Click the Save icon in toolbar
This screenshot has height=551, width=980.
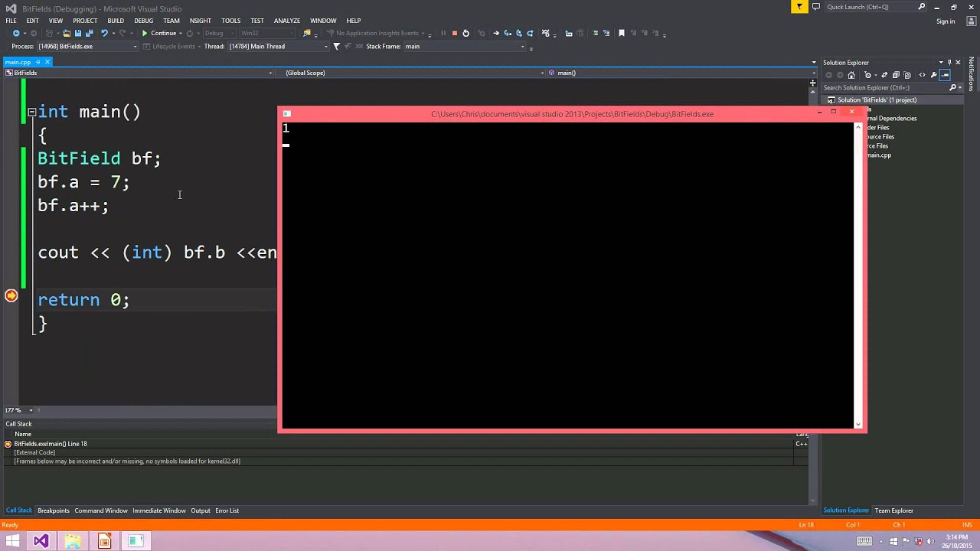click(77, 33)
